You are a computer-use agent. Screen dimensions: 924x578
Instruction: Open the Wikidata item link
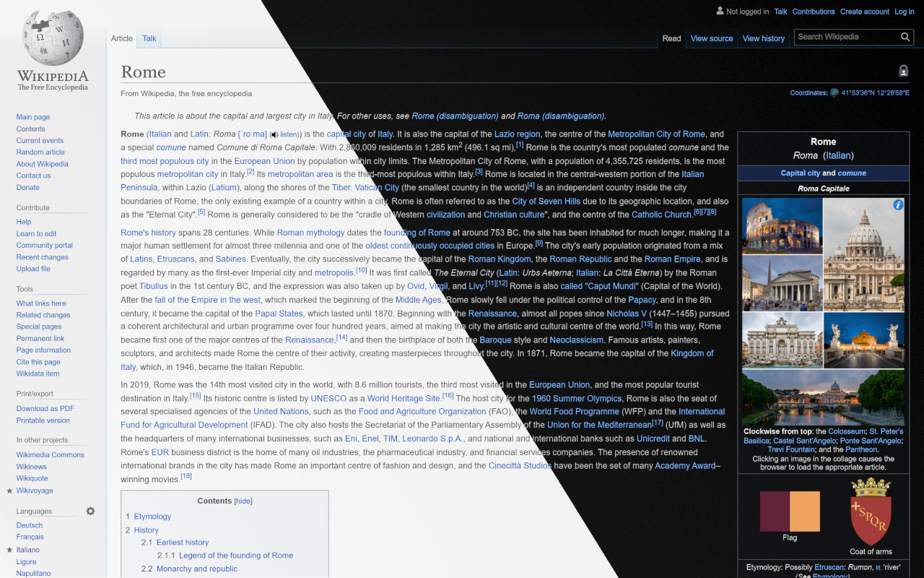click(x=38, y=374)
